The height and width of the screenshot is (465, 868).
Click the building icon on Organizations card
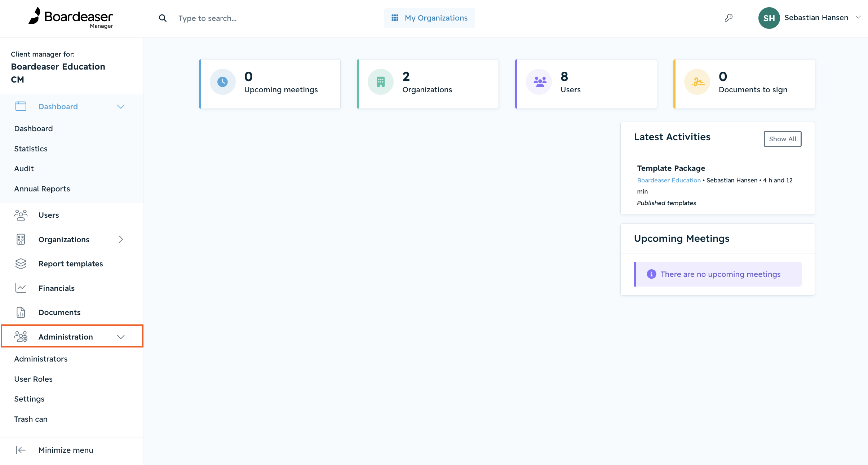pos(381,82)
